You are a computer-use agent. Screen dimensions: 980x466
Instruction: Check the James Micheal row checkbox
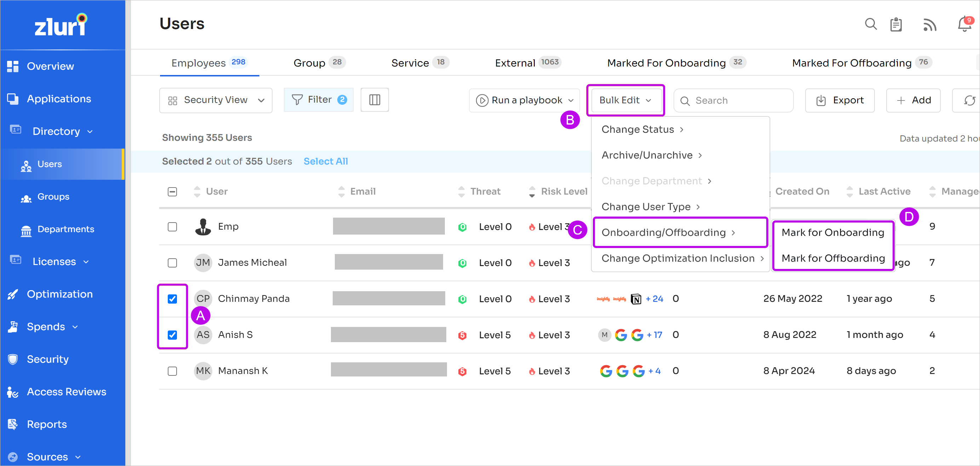172,263
